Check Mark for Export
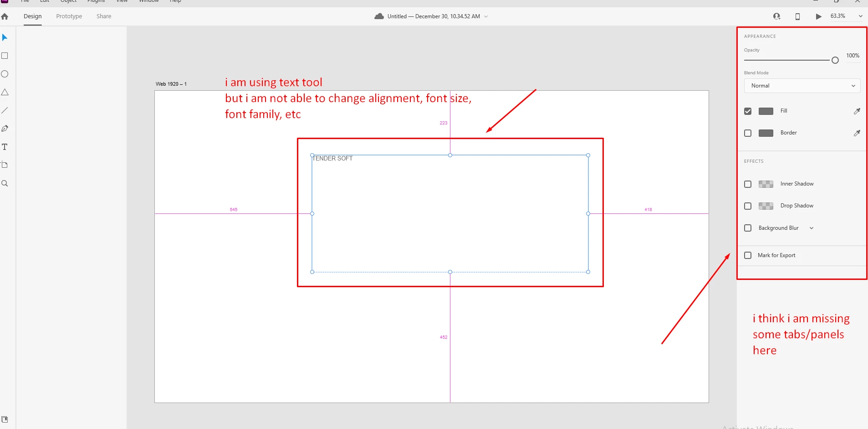 pos(748,255)
